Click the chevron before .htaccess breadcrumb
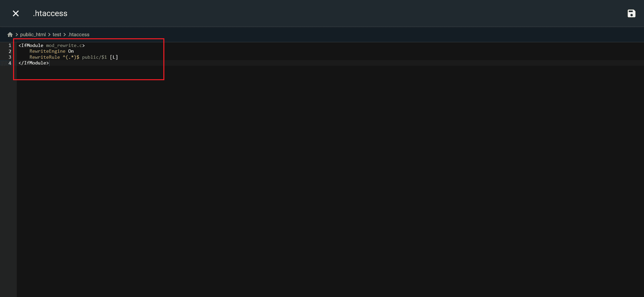The image size is (644, 297). [65, 35]
